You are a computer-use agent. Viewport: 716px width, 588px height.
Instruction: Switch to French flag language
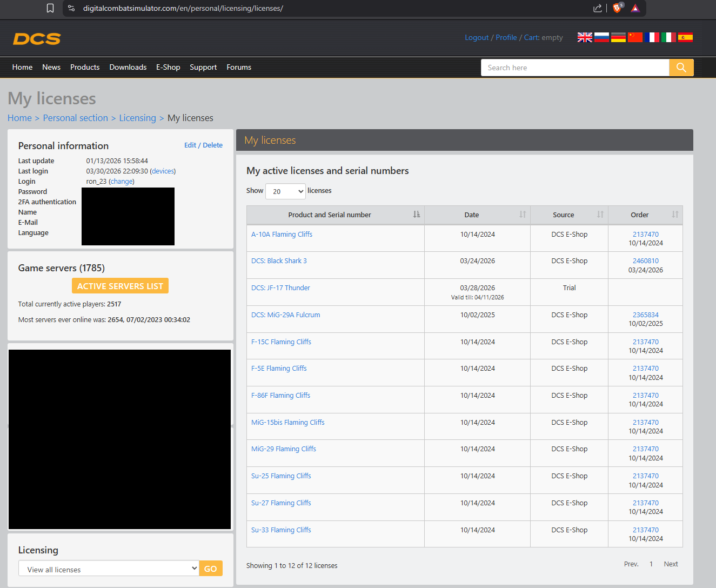(652, 37)
